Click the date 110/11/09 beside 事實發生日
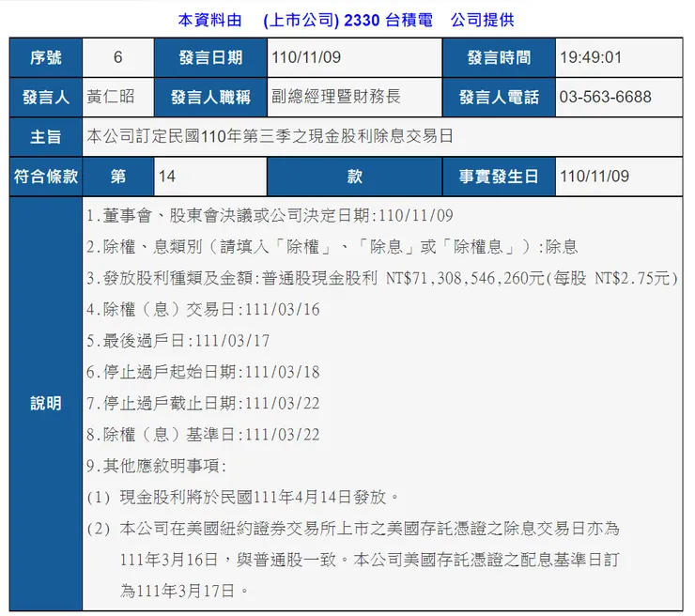 click(x=594, y=177)
